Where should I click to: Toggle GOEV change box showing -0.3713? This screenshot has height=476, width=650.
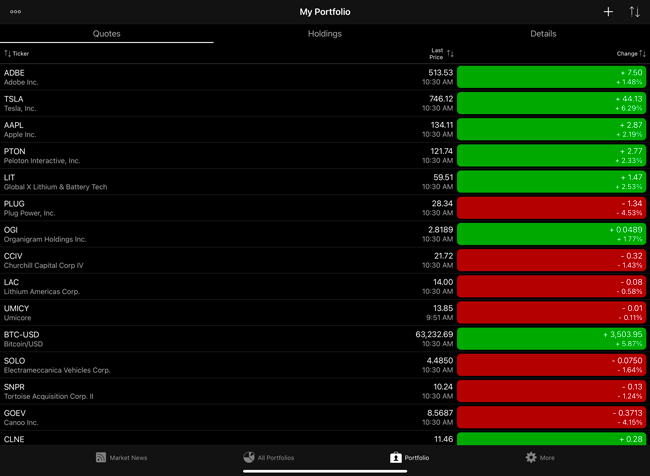pyautogui.click(x=551, y=417)
